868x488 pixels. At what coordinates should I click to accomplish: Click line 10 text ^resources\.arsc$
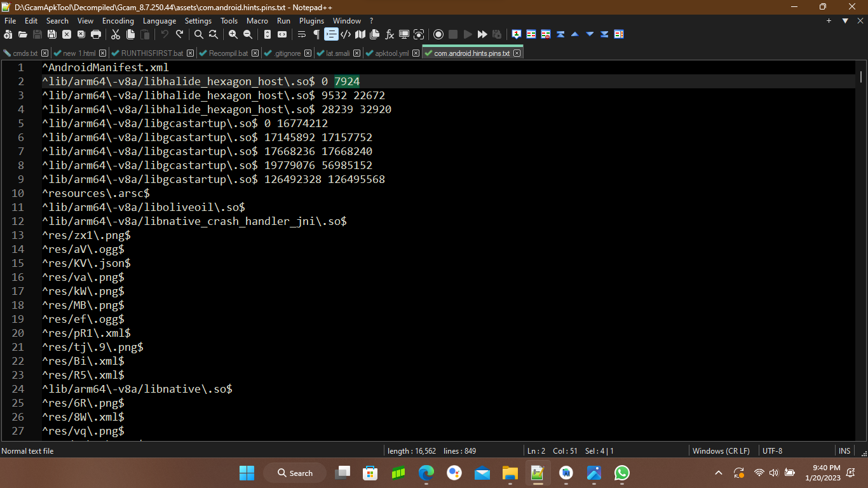96,193
